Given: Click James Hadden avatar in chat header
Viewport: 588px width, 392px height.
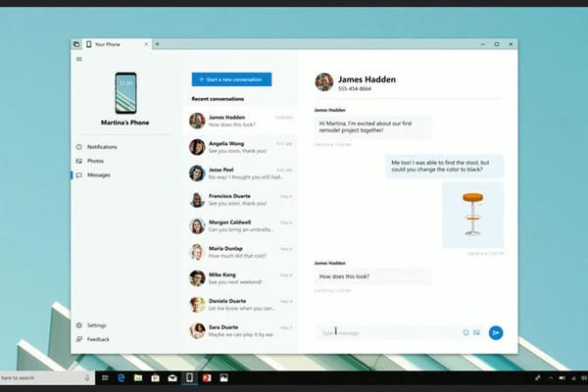Looking at the screenshot, I should click(x=324, y=82).
